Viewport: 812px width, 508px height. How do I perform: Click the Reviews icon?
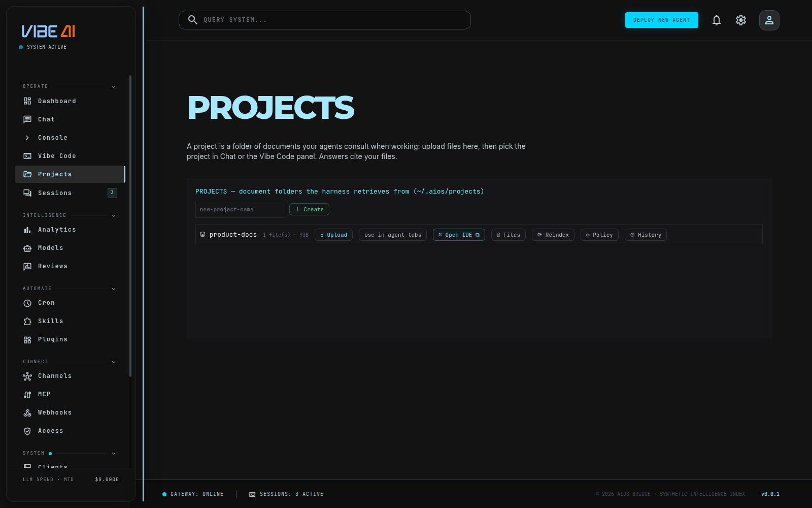pos(27,266)
